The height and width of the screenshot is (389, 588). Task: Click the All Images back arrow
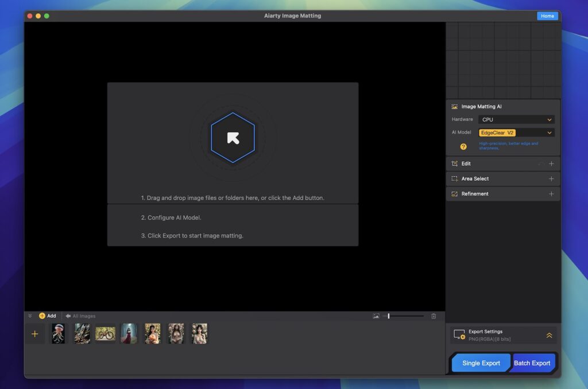point(68,316)
